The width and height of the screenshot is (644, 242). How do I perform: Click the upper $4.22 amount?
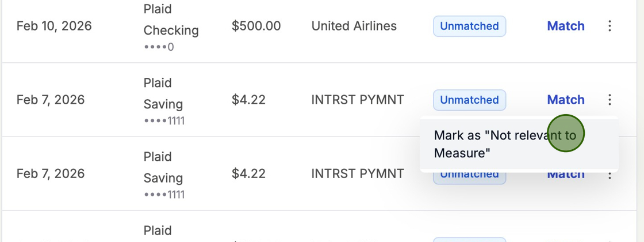coord(248,100)
